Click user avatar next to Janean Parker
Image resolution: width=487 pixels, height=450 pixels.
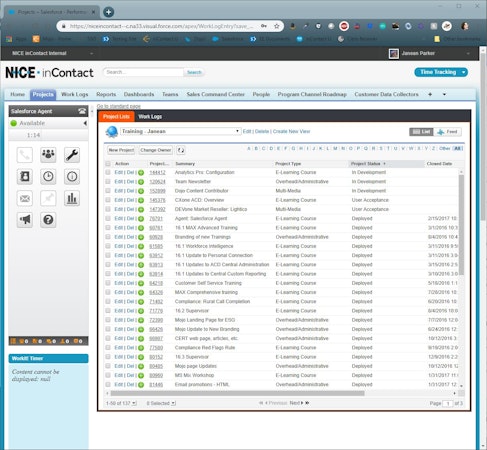pyautogui.click(x=394, y=53)
